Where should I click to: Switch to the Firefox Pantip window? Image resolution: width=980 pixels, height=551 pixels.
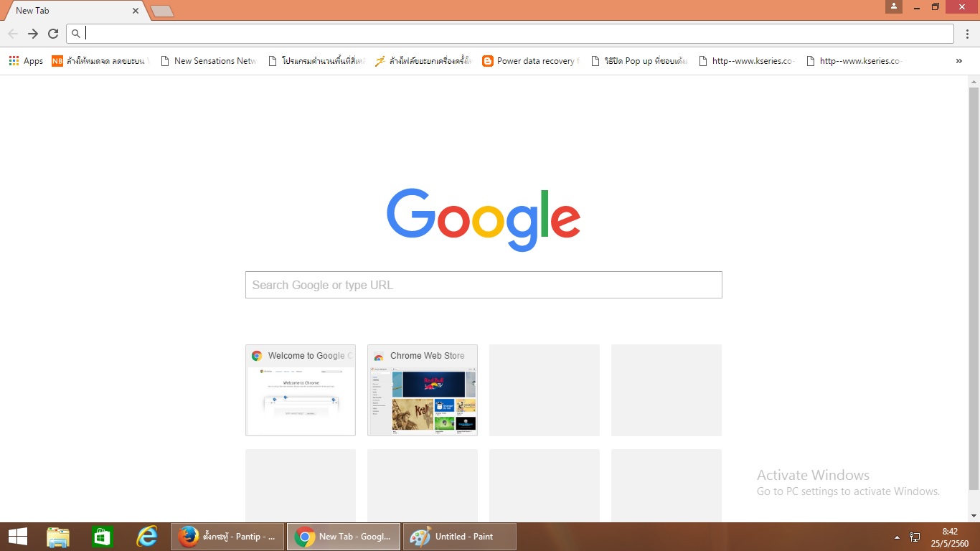pyautogui.click(x=227, y=537)
